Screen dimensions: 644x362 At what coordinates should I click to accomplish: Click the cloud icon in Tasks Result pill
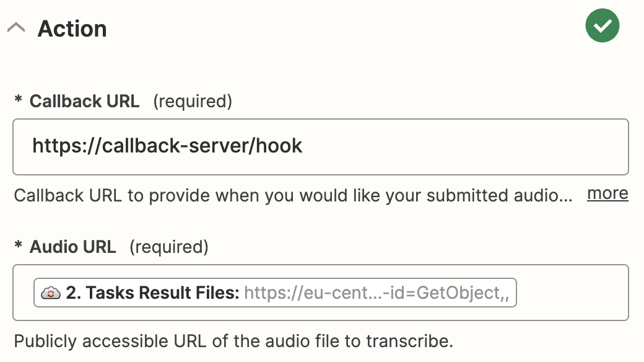click(x=51, y=293)
